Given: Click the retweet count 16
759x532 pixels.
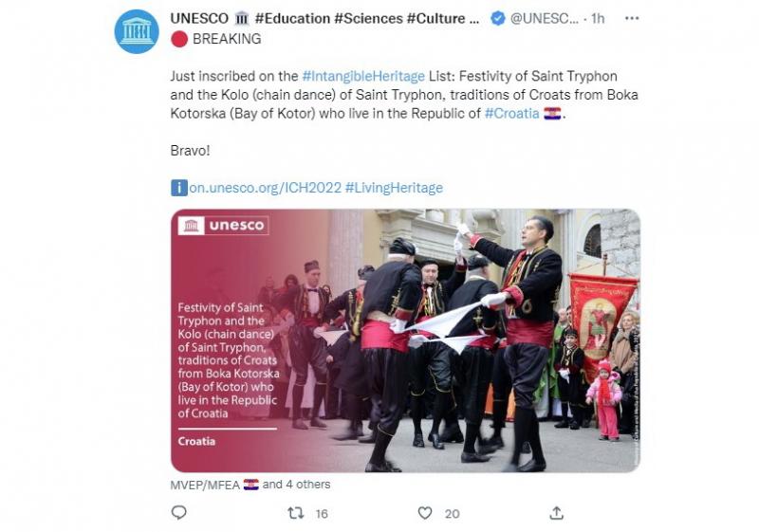Looking at the screenshot, I should [x=322, y=514].
